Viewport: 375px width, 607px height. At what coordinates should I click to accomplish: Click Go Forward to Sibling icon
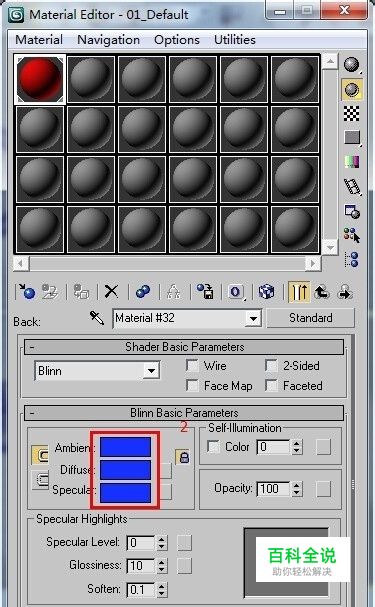[344, 291]
